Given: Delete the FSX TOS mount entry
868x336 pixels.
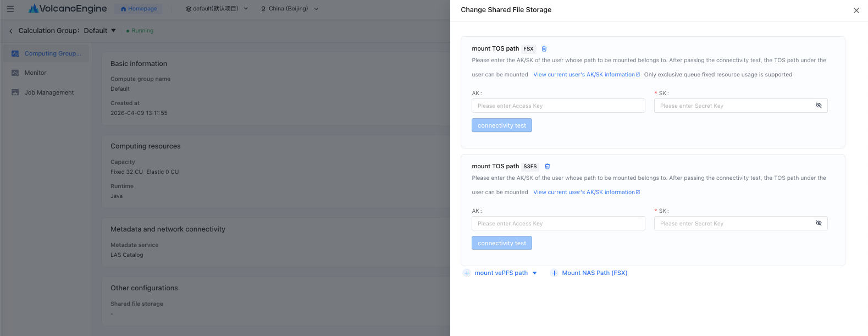Looking at the screenshot, I should 544,49.
